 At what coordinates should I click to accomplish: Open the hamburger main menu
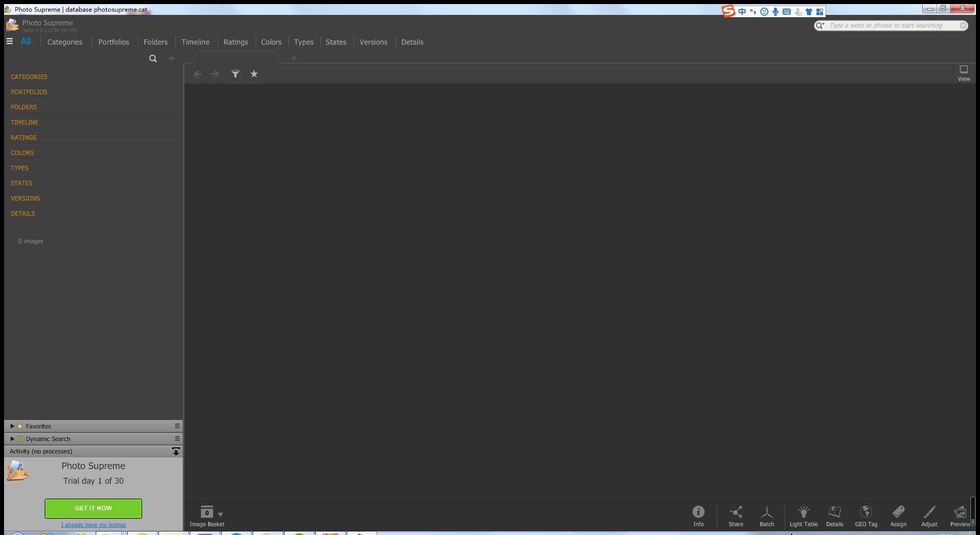tap(10, 42)
